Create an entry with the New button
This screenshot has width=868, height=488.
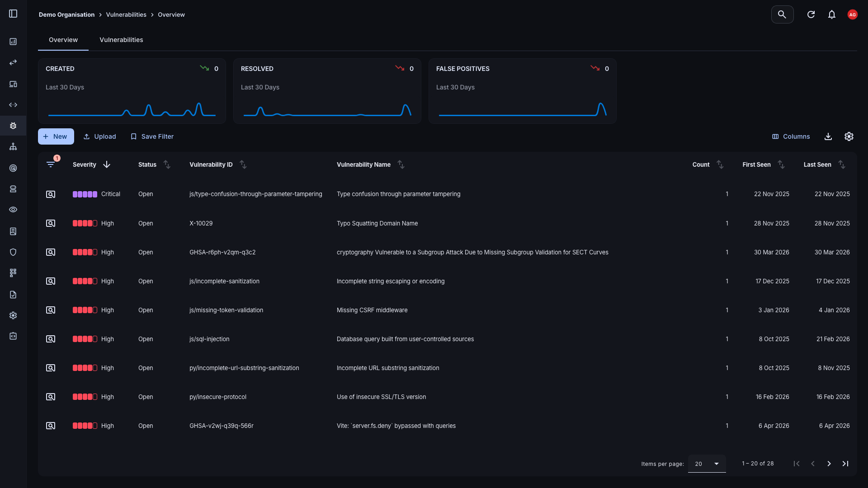[x=56, y=136]
